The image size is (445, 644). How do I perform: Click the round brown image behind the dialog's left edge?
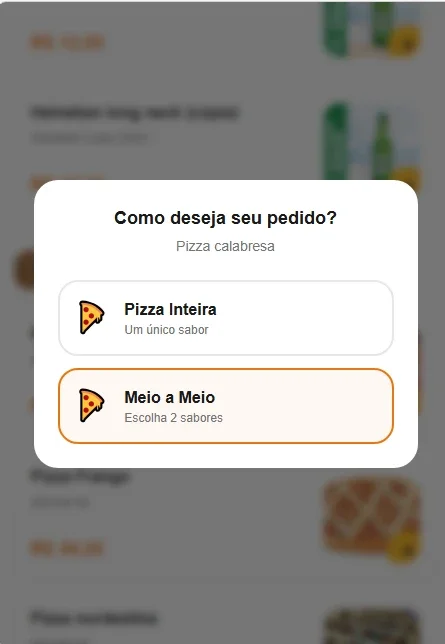pos(24,269)
